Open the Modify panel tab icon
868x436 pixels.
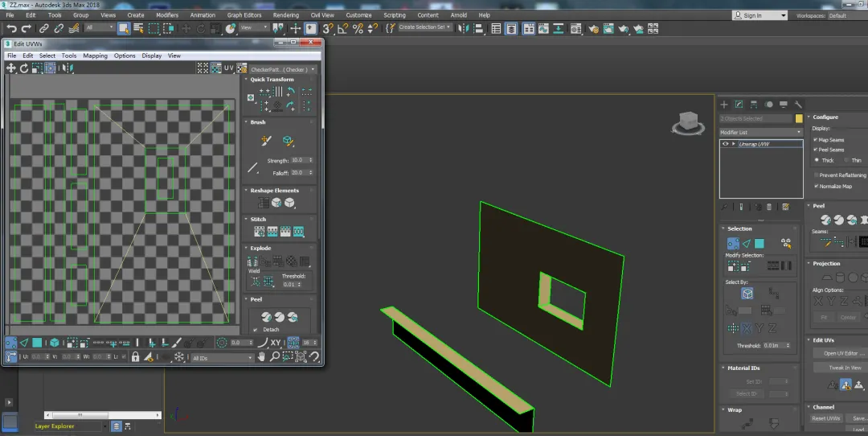point(739,105)
